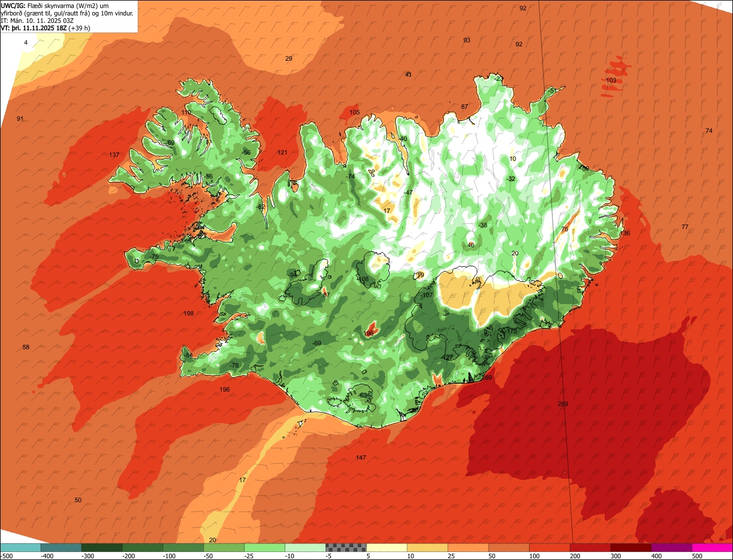Click the darkest green swatch between -300 and -200
The height and width of the screenshot is (560, 733).
coord(102,547)
